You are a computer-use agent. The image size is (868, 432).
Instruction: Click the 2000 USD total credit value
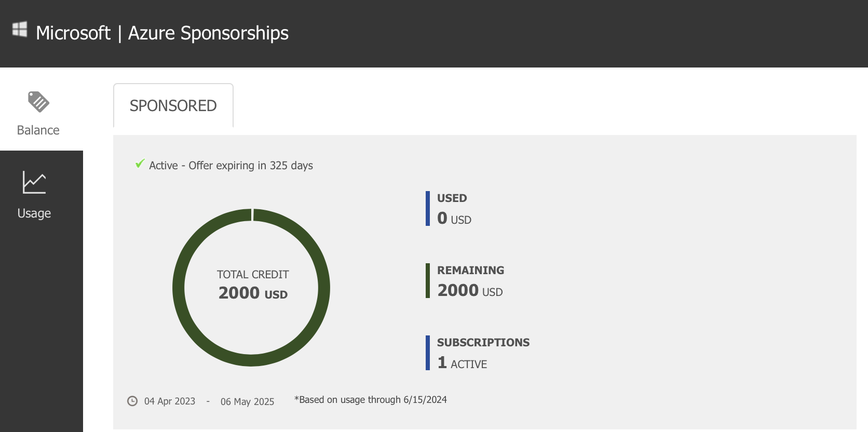pyautogui.click(x=253, y=293)
